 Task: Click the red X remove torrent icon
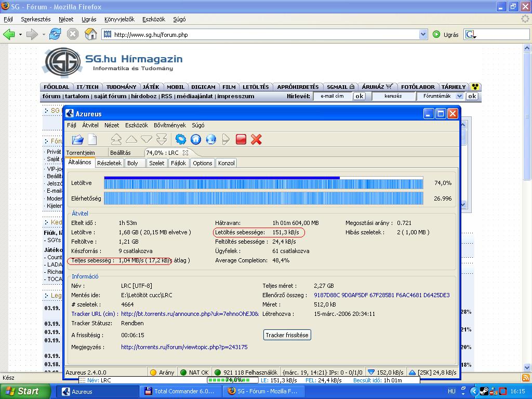256,139
